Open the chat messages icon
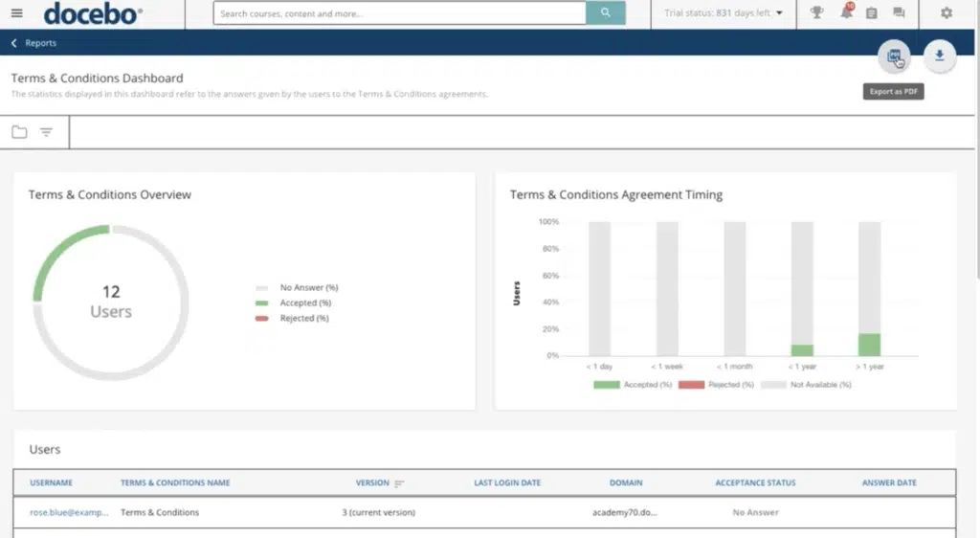980x538 pixels. coord(899,13)
